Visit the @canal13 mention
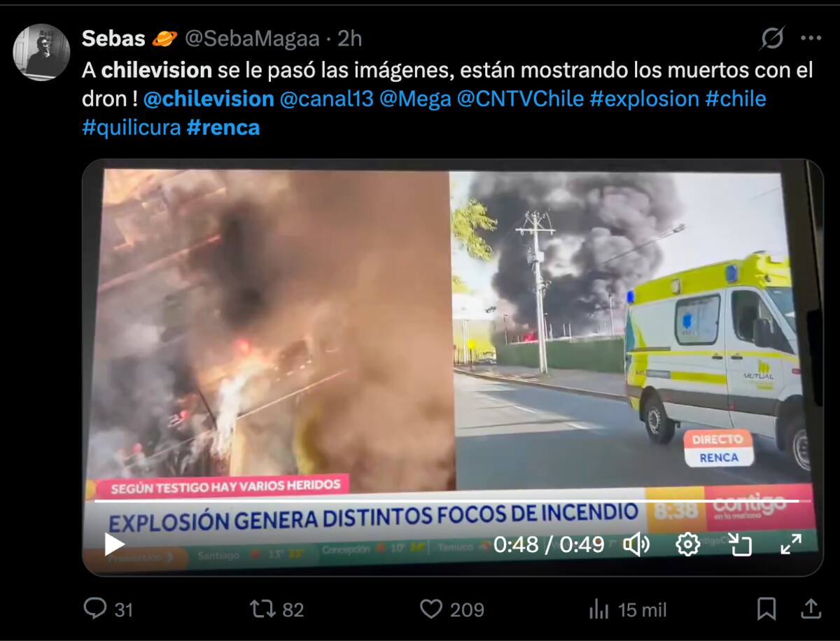 tap(326, 99)
